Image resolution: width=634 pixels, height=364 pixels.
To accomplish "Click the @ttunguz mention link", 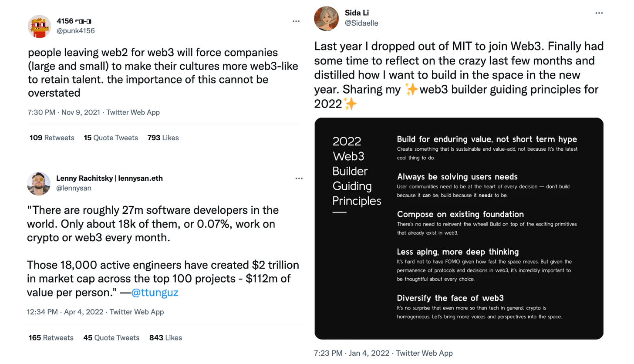I will [x=155, y=292].
